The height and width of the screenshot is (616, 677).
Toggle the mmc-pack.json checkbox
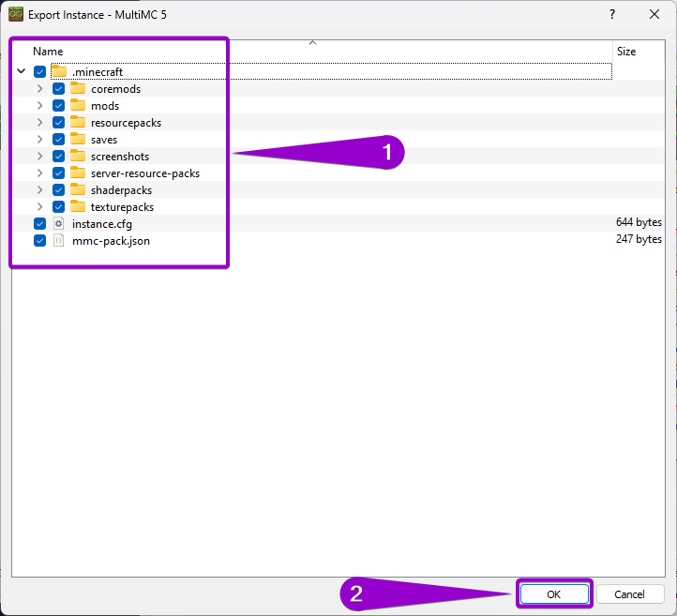pos(39,240)
